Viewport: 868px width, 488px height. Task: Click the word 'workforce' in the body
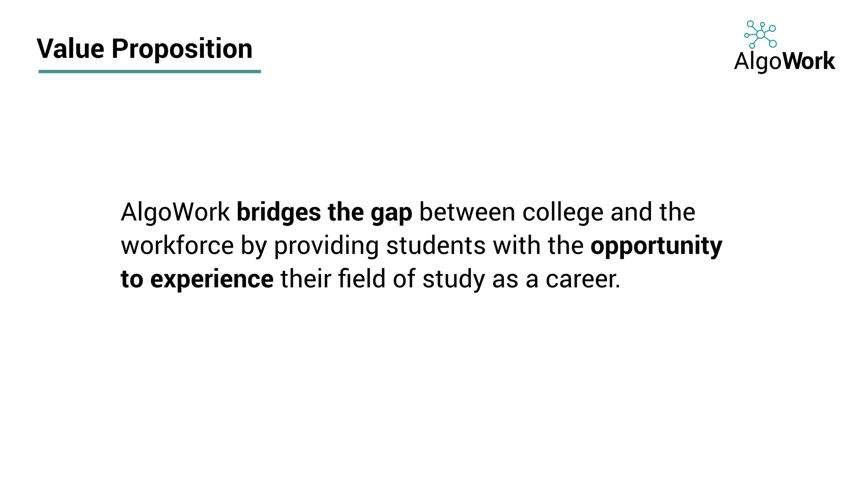point(177,246)
